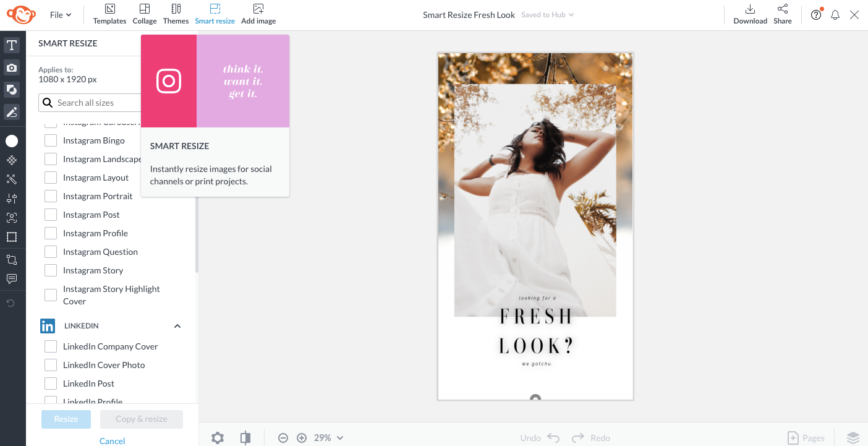
Task: Click the Cancel link
Action: [113, 441]
